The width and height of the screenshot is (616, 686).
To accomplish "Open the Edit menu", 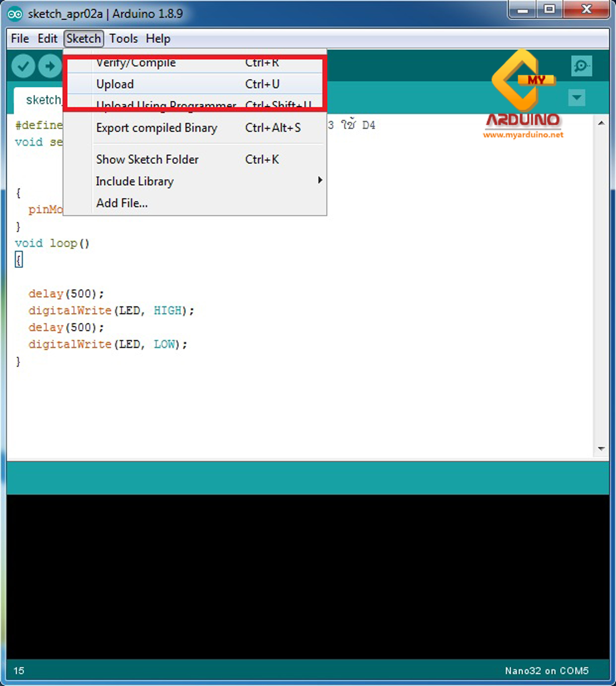I will pos(47,39).
